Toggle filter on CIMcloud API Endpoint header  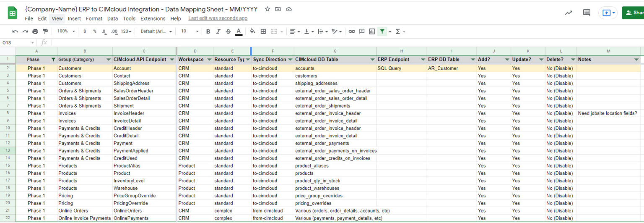point(172,60)
